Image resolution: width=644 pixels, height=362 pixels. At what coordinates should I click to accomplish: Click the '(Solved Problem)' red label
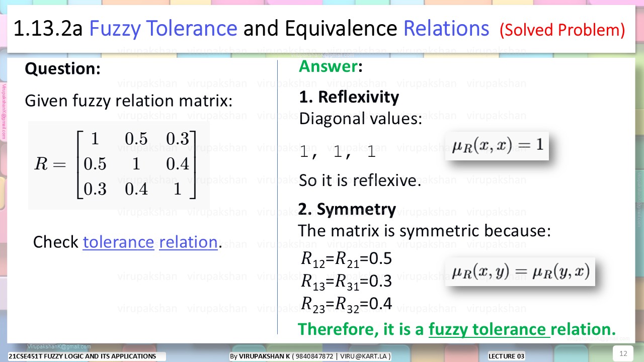(562, 30)
